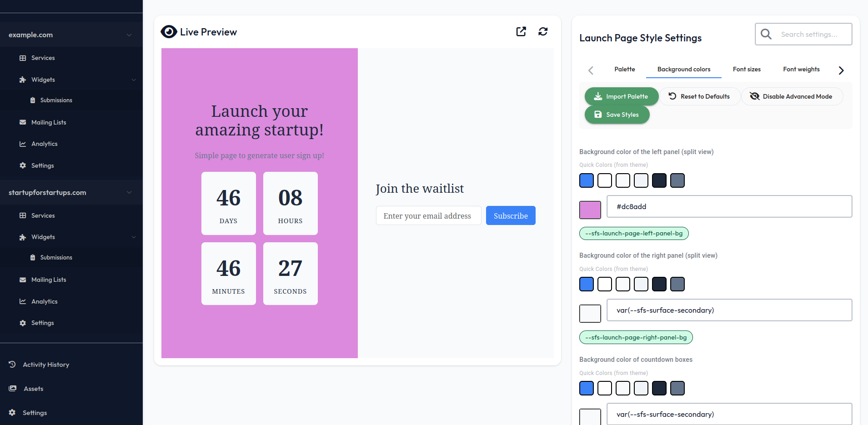Pick blue quick color for left panel
This screenshot has width=868, height=425.
click(587, 180)
